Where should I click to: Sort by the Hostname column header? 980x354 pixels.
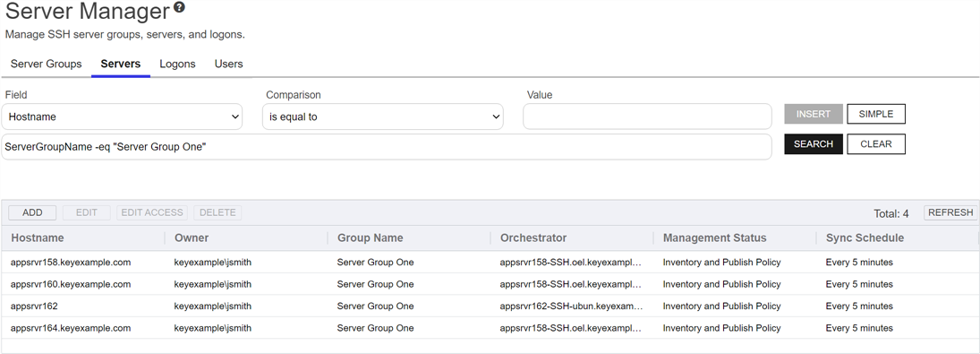pos(38,237)
